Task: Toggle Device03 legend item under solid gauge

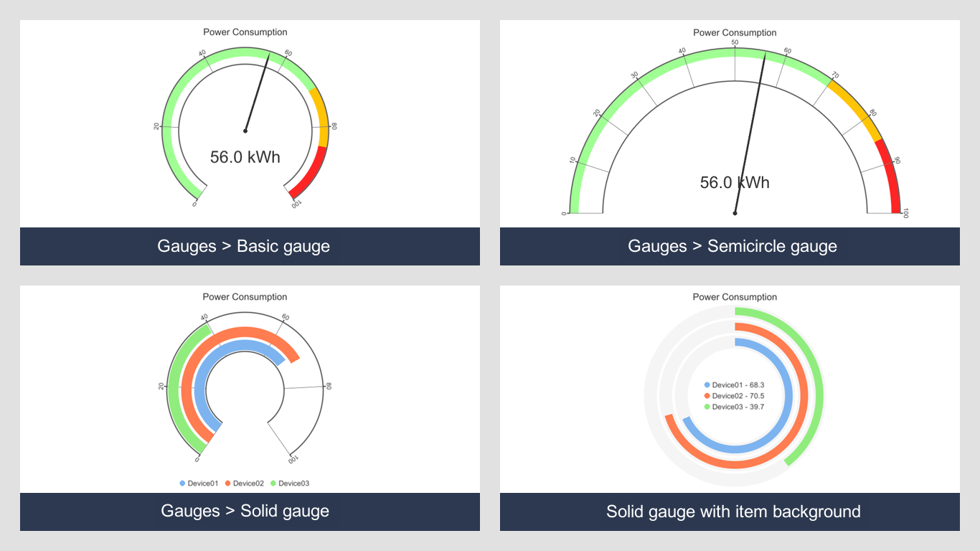Action: (x=290, y=484)
